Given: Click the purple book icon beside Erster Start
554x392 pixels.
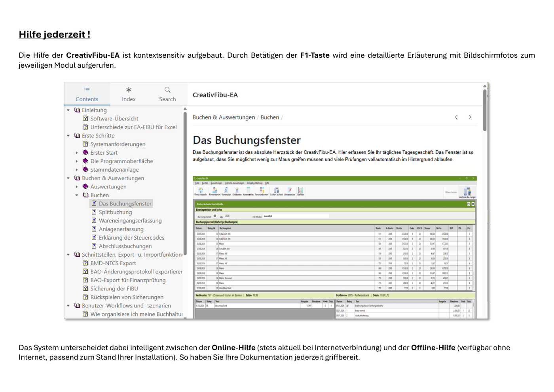Looking at the screenshot, I should tap(85, 152).
